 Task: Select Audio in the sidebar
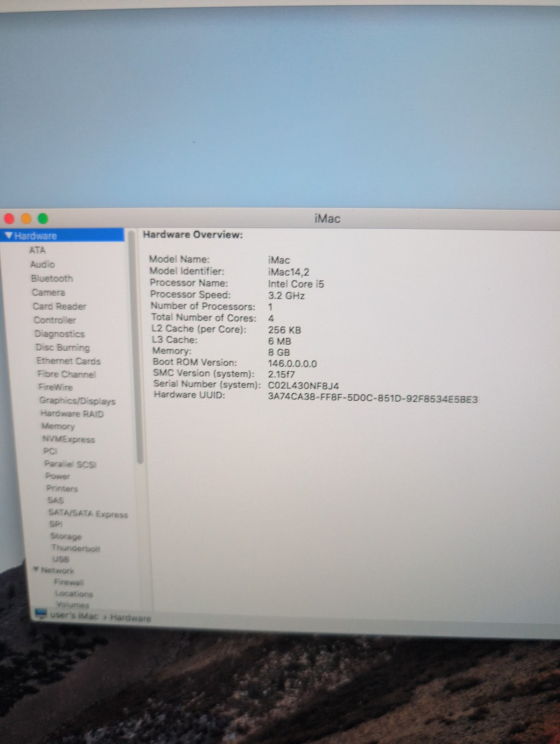click(x=42, y=264)
